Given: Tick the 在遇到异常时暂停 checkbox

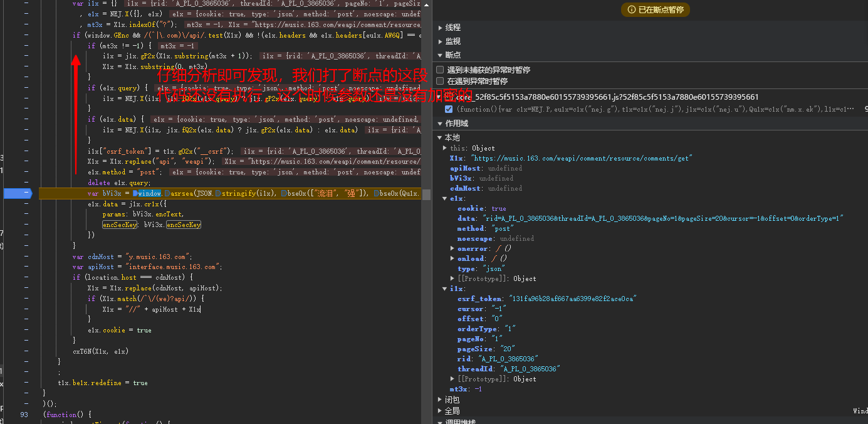Looking at the screenshot, I should tap(441, 82).
